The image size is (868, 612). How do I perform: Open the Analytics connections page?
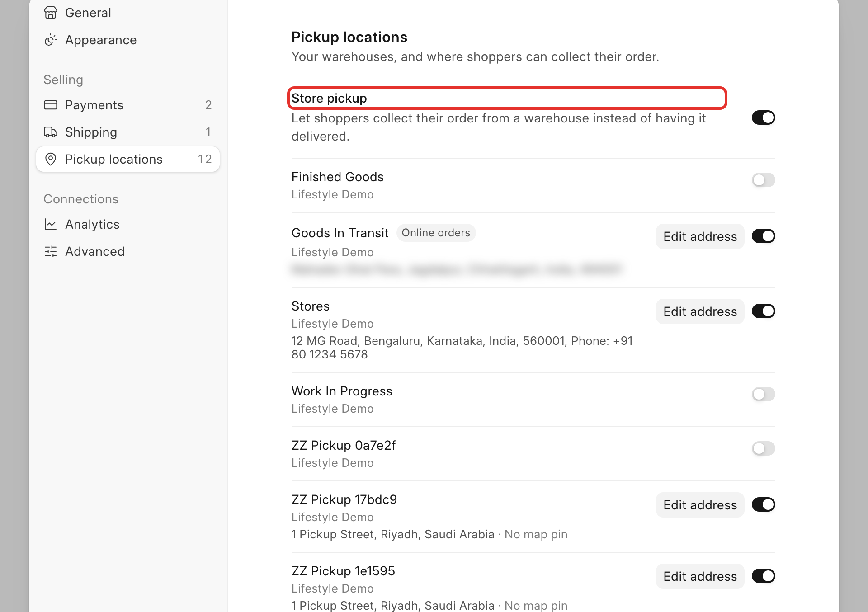(x=128, y=224)
